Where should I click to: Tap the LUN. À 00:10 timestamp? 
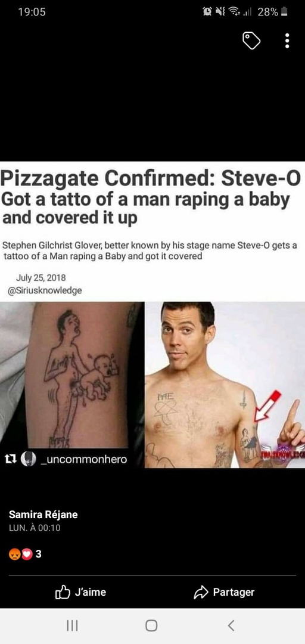click(35, 528)
